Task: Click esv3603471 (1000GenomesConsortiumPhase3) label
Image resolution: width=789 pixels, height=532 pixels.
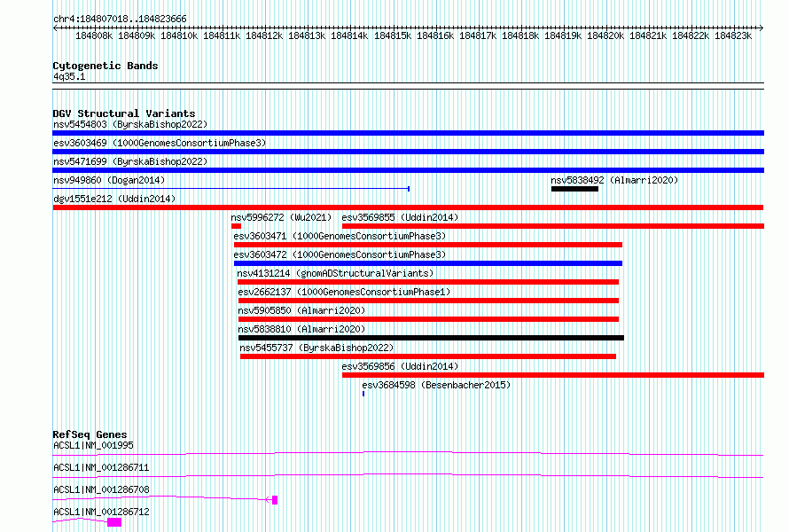Action: click(x=340, y=236)
